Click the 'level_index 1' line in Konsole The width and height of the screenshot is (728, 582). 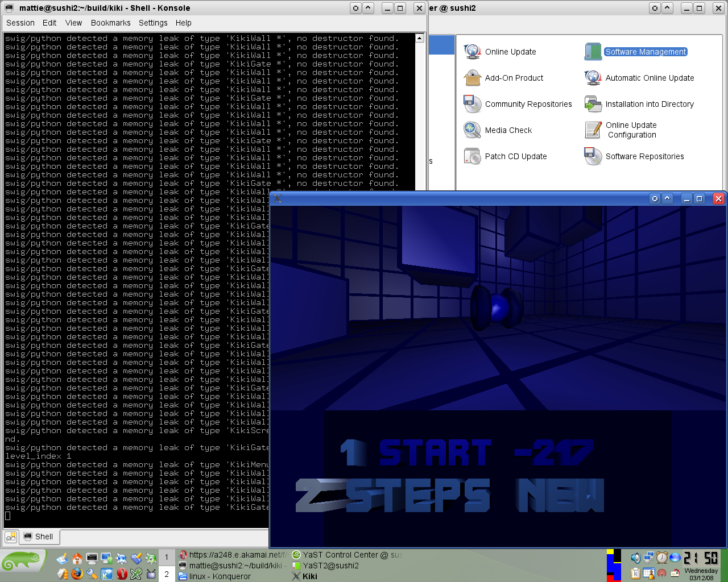click(38, 456)
